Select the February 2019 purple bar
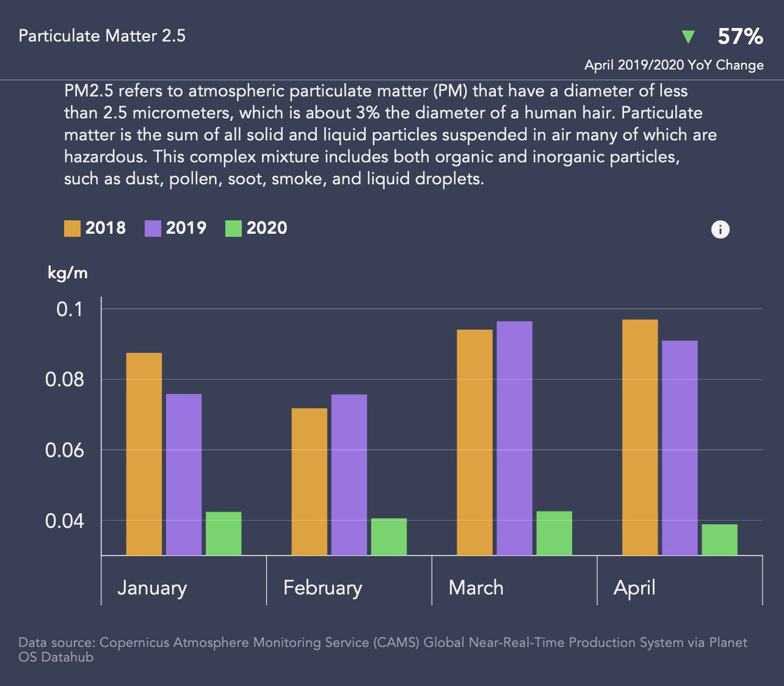This screenshot has width=784, height=686. pyautogui.click(x=349, y=475)
